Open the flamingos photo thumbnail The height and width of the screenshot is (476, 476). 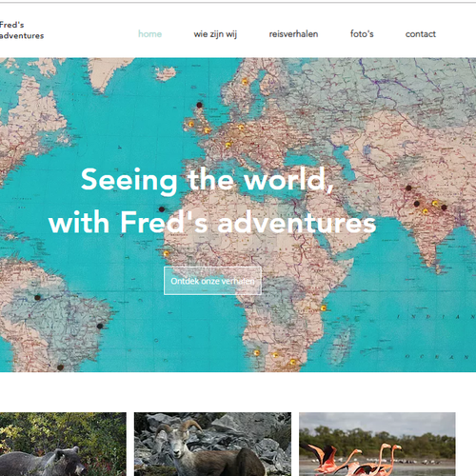(x=377, y=445)
